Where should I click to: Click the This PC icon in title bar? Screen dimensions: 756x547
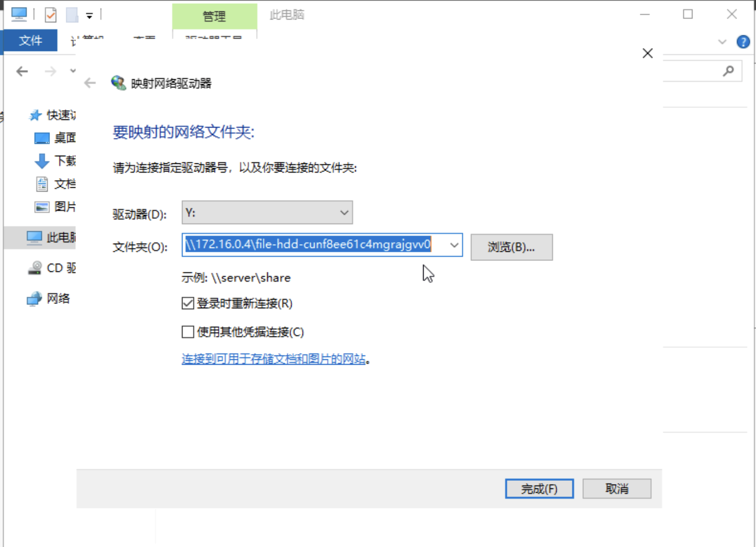click(x=19, y=14)
